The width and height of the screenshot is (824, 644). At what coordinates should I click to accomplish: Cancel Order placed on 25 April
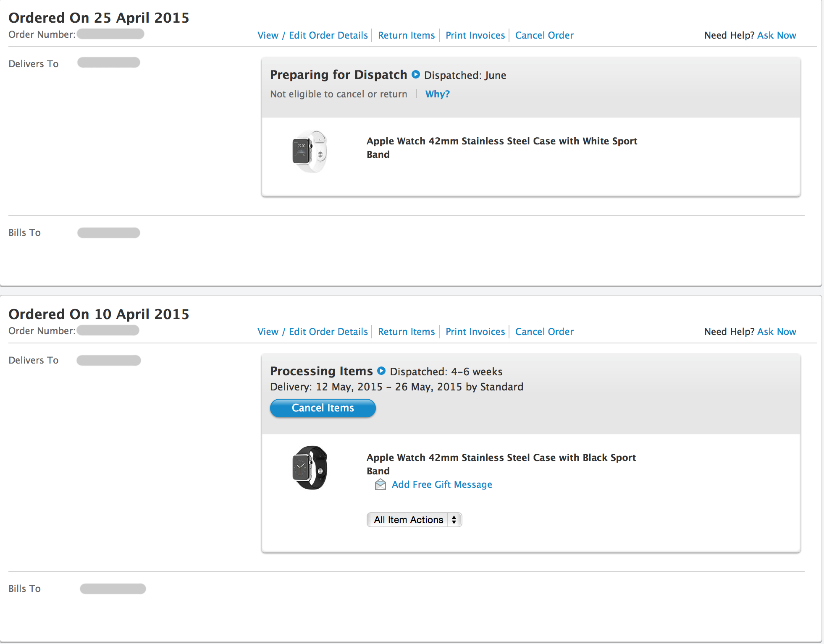[544, 35]
